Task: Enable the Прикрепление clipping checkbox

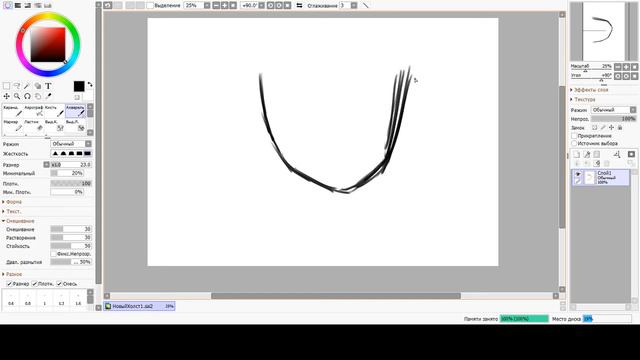Action: [x=574, y=136]
